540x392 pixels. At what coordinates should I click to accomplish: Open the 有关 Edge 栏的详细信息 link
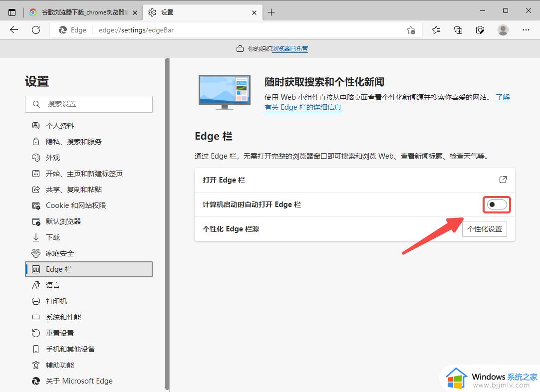click(303, 107)
